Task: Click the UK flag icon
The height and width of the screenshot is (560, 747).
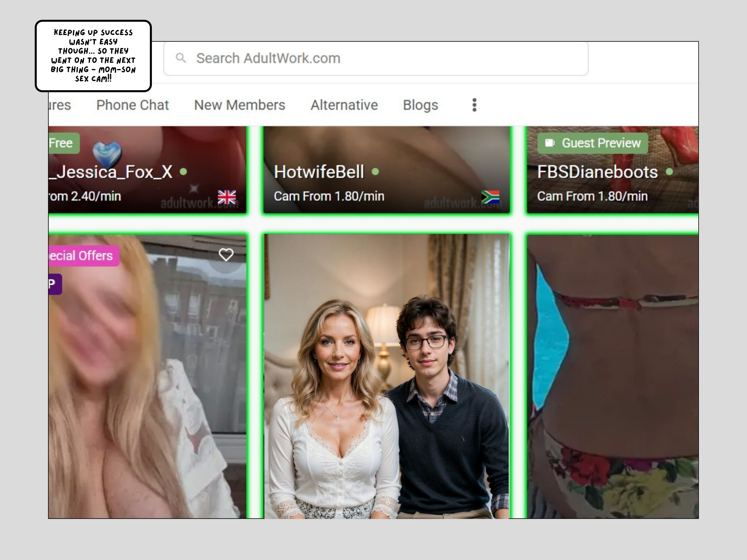Action: pos(227,197)
